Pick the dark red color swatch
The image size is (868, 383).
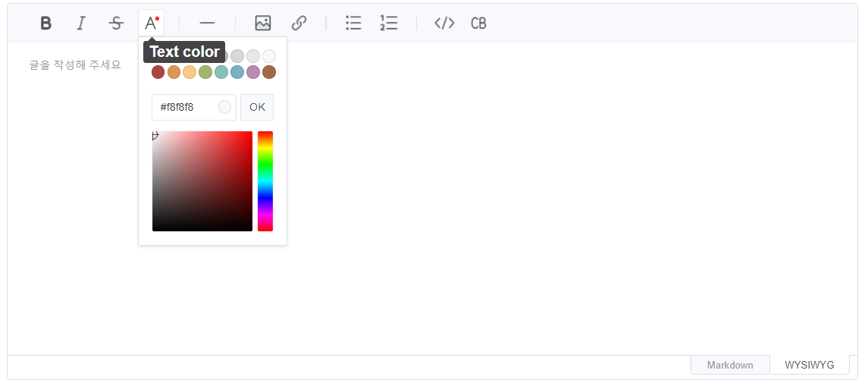click(158, 72)
